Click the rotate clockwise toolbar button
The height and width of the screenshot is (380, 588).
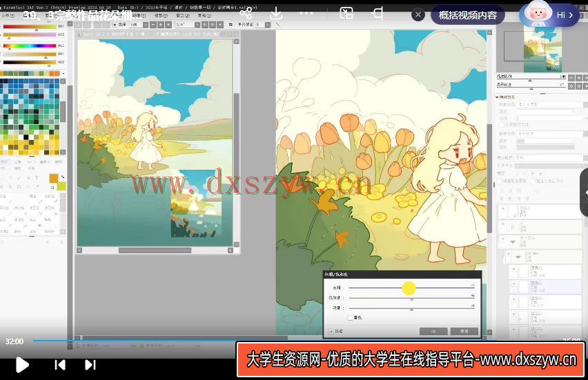pyautogui.click(x=213, y=24)
